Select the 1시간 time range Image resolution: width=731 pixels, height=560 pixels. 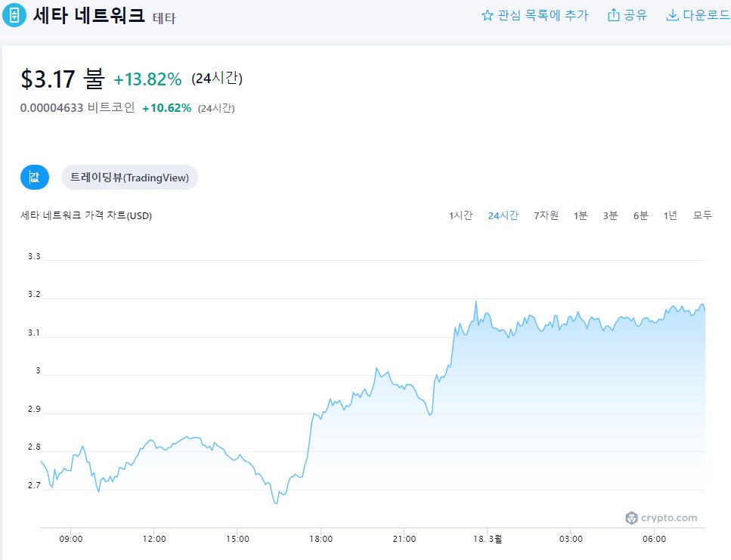point(460,215)
